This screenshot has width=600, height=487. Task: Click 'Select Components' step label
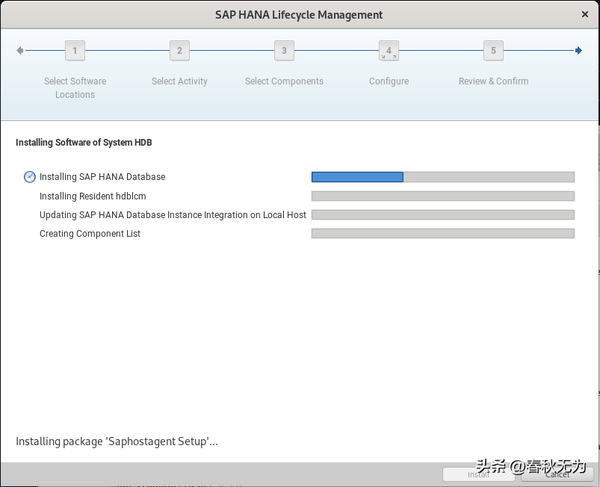pyautogui.click(x=284, y=81)
